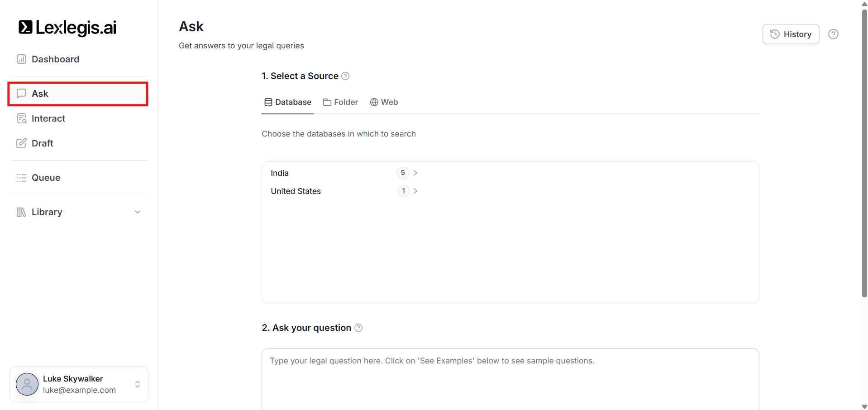This screenshot has height=410, width=868.
Task: Switch to the Web source tab
Action: click(x=384, y=102)
